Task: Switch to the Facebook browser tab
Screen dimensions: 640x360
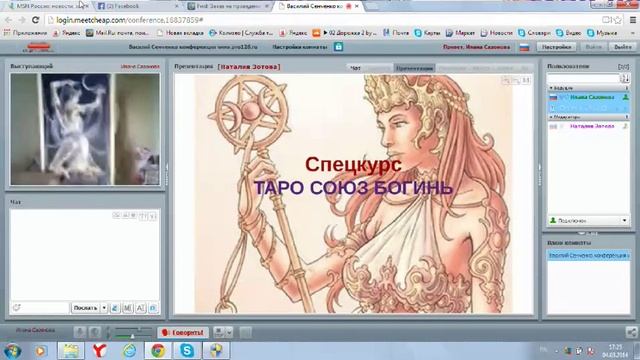Action: coord(139,6)
